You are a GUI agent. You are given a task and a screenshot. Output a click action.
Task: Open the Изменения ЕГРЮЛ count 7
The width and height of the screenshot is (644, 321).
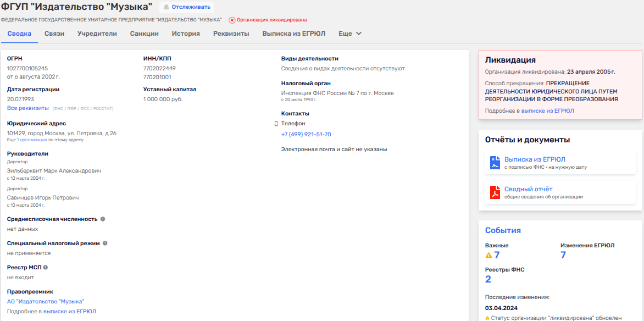click(563, 255)
